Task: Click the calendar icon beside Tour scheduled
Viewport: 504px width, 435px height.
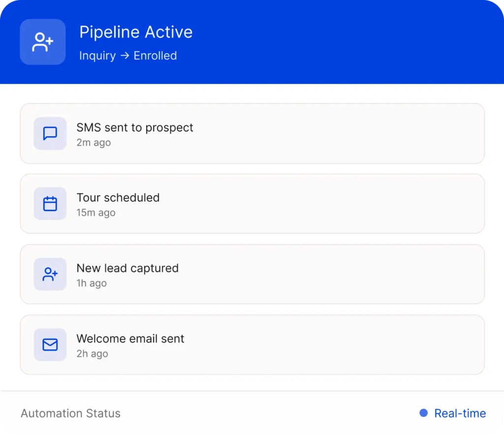Action: [50, 204]
